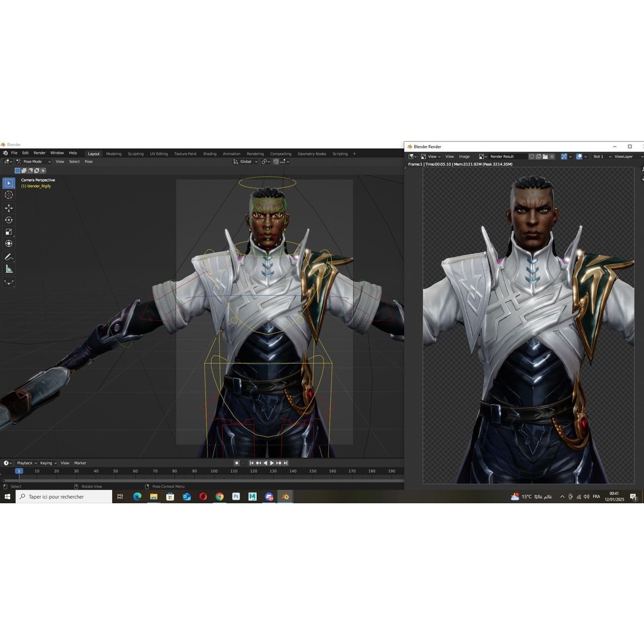The image size is (644, 644).
Task: Open the Keying dropdown in timeline
Action: point(48,463)
